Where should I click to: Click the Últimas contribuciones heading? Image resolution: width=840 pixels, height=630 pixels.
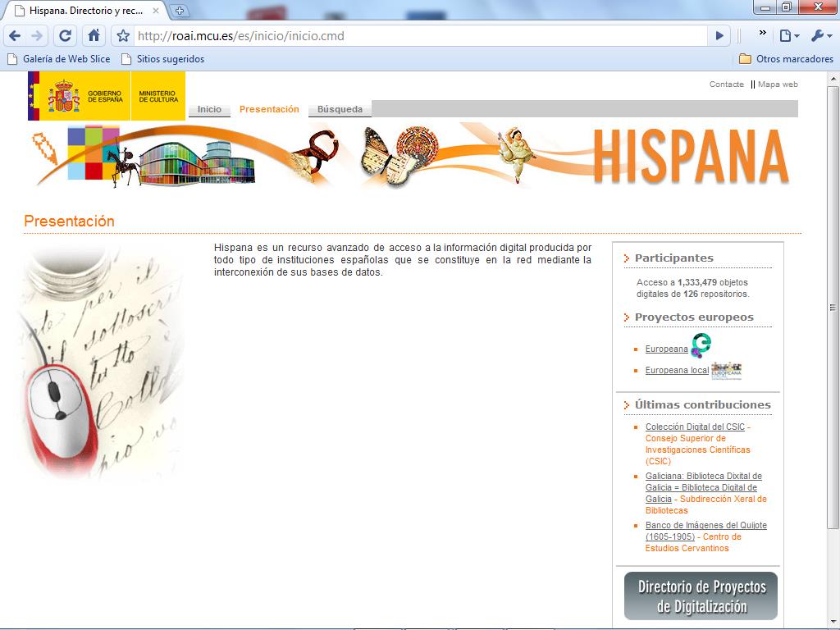coord(703,405)
